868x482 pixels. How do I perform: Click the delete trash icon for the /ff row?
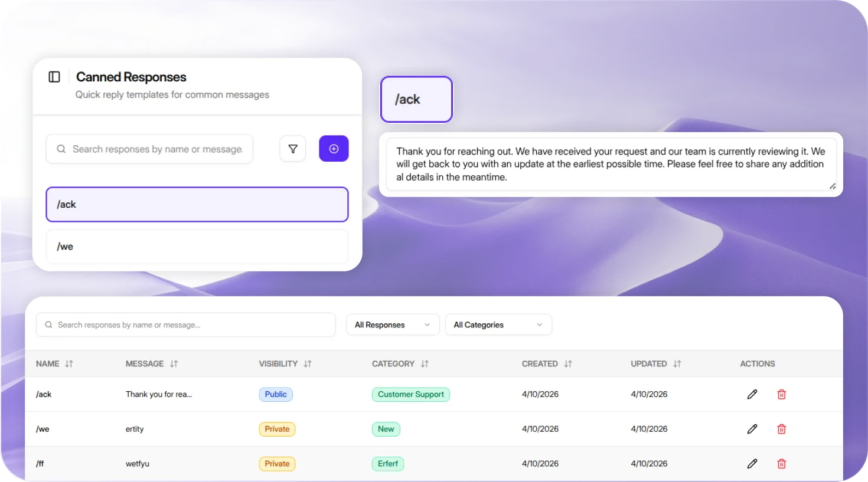(x=781, y=464)
